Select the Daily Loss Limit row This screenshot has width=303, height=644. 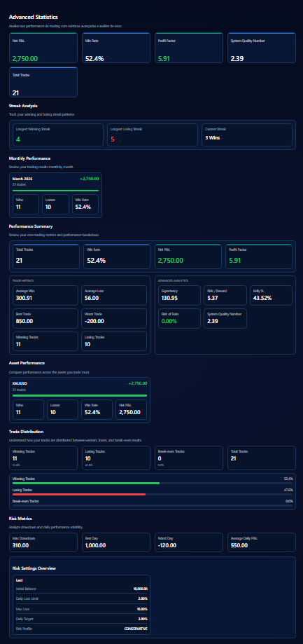point(82,598)
